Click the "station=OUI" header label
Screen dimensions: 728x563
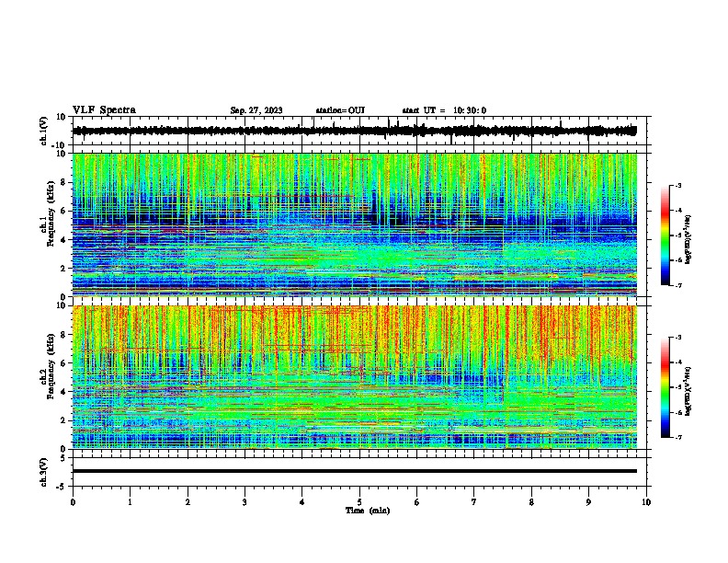tap(340, 110)
